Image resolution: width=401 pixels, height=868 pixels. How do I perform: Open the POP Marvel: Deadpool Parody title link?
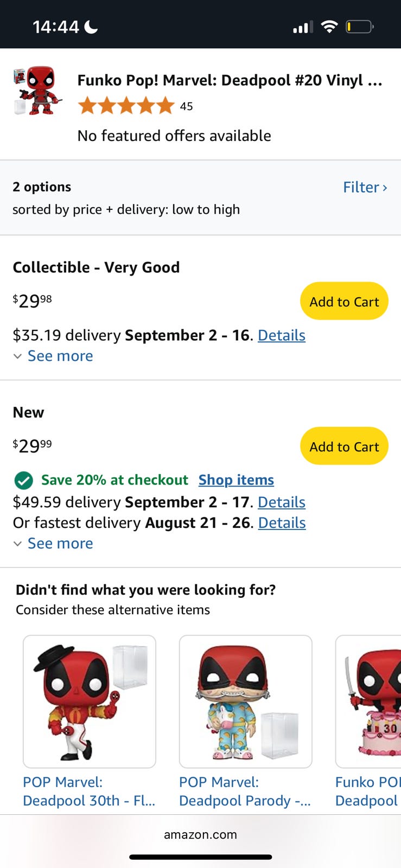(245, 792)
